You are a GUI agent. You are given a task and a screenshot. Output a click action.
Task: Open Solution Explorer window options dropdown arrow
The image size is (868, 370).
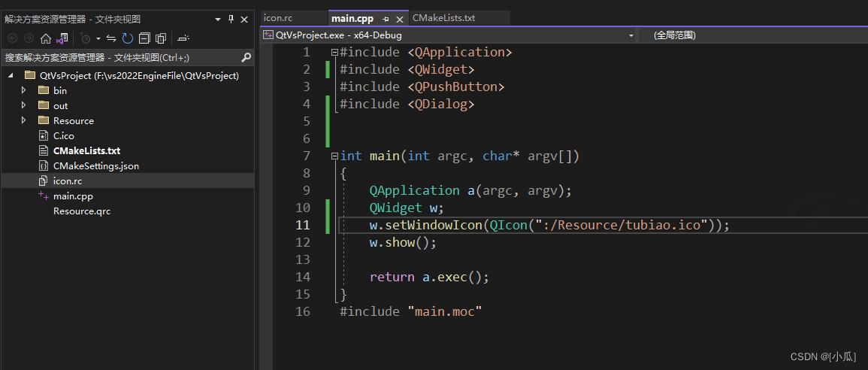[218, 20]
